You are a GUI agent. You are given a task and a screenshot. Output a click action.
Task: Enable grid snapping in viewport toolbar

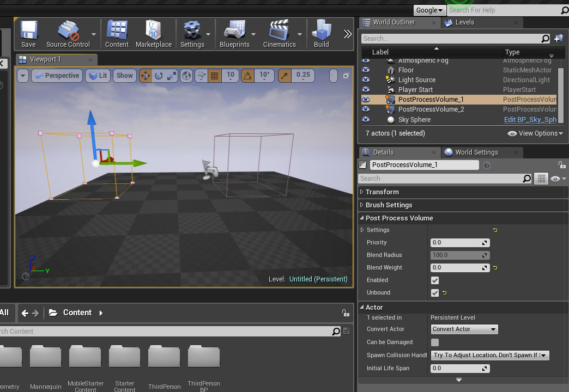point(215,76)
